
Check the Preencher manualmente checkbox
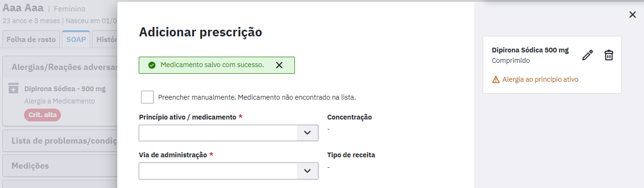tap(147, 97)
